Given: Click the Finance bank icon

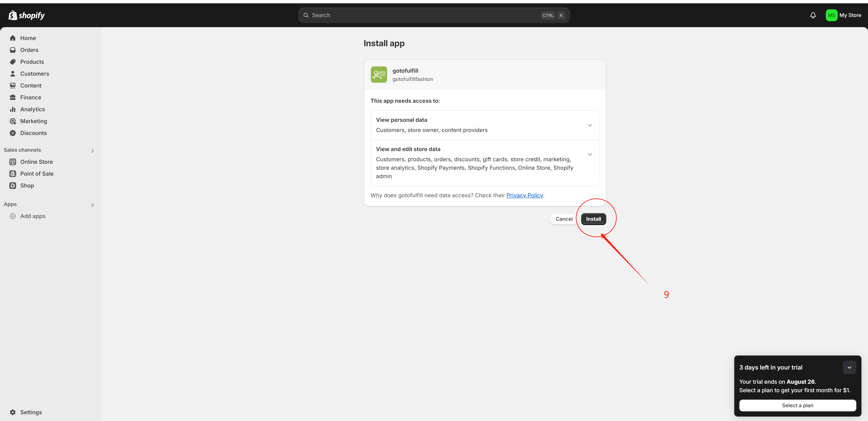Looking at the screenshot, I should [x=13, y=97].
